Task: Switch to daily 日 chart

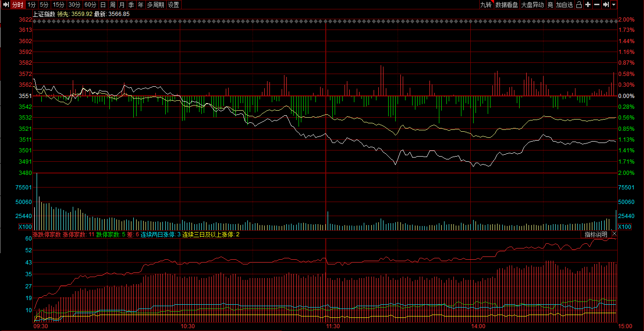Action: [103, 5]
